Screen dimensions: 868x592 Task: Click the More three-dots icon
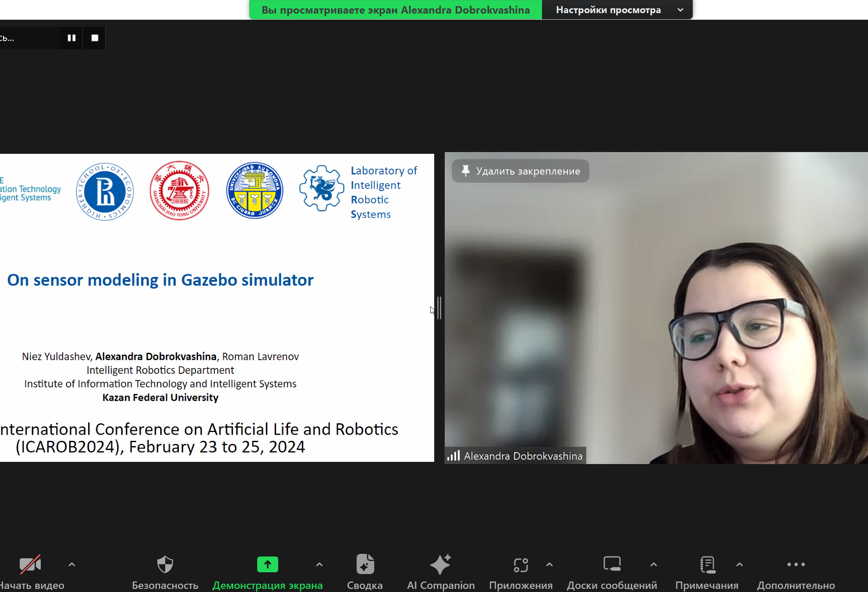pyautogui.click(x=796, y=564)
